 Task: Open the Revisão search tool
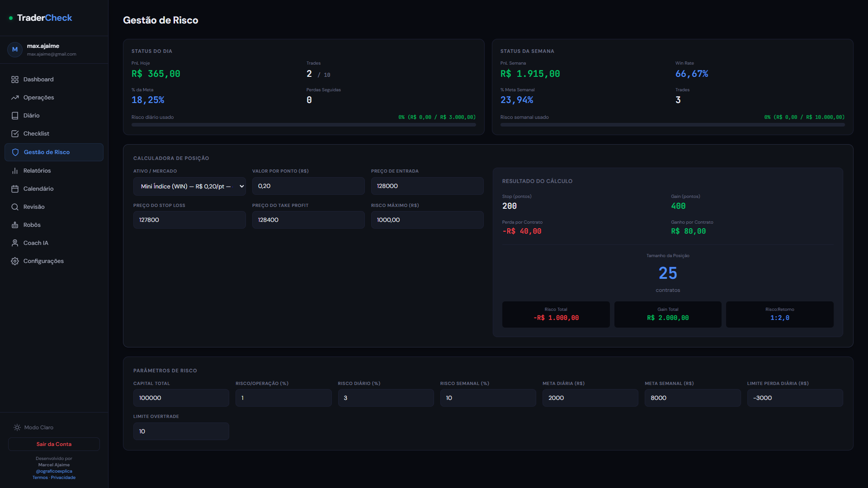(34, 206)
